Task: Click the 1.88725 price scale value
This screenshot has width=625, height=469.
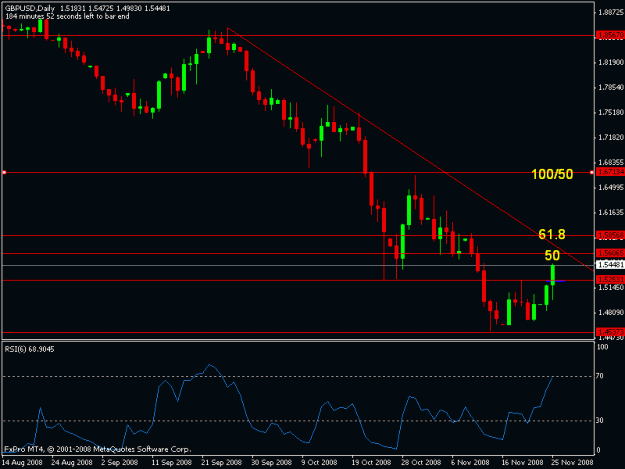Action: click(x=611, y=13)
